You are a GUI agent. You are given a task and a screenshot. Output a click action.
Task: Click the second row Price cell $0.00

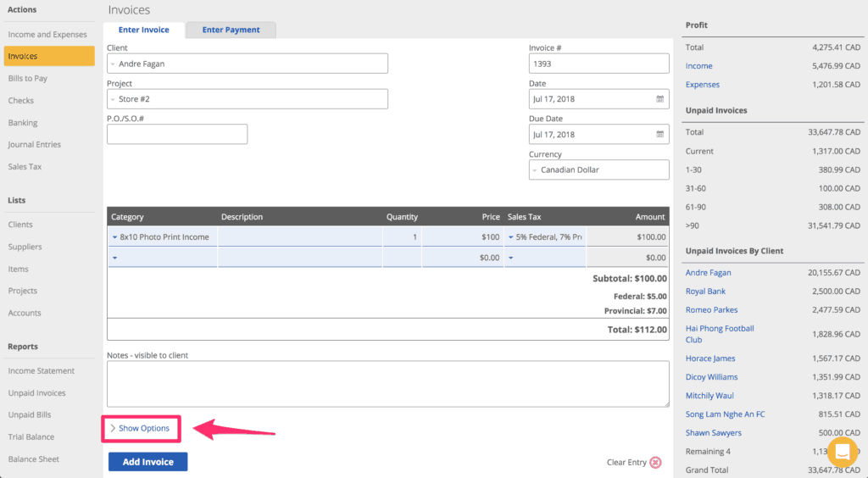point(463,258)
